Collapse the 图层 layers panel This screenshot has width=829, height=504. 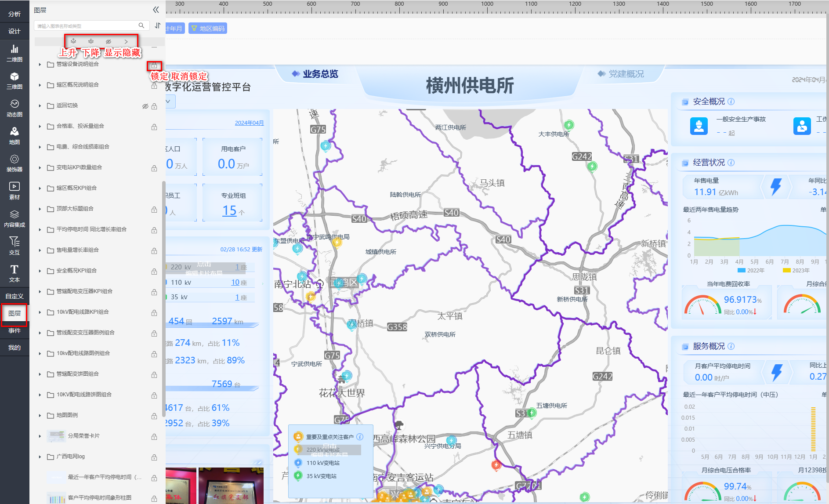156,10
